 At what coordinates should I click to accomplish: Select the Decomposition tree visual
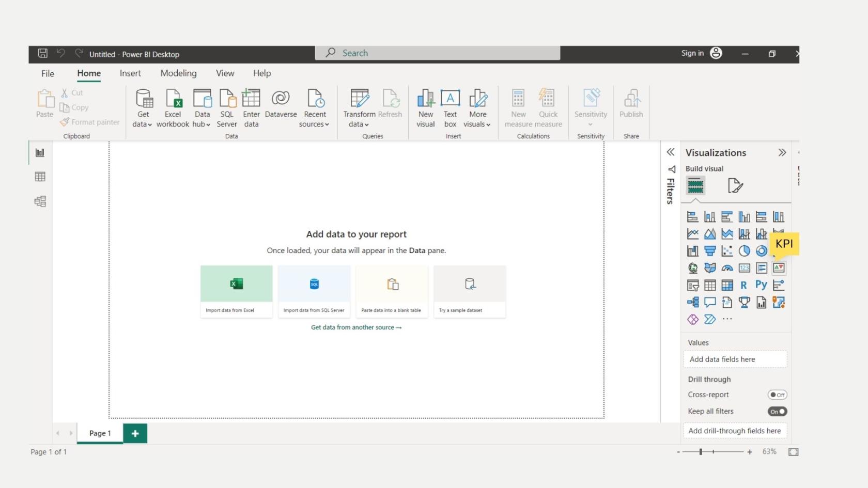point(693,302)
